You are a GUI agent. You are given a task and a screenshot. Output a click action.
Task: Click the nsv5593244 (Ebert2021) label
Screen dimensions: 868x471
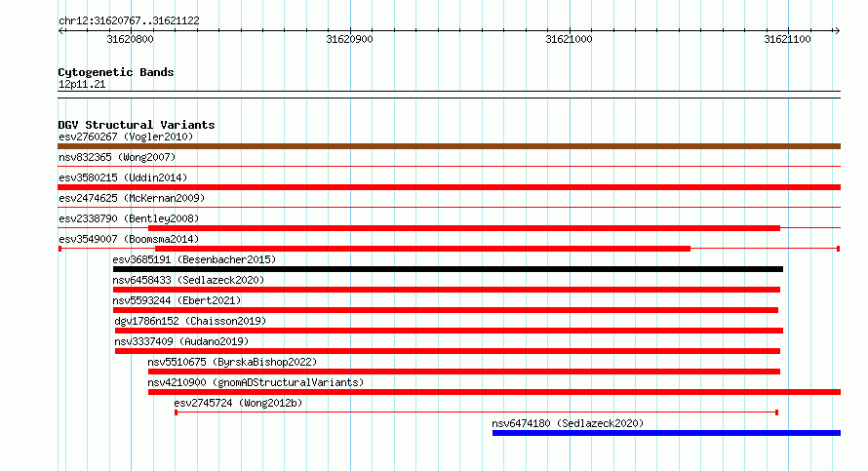coord(177,300)
